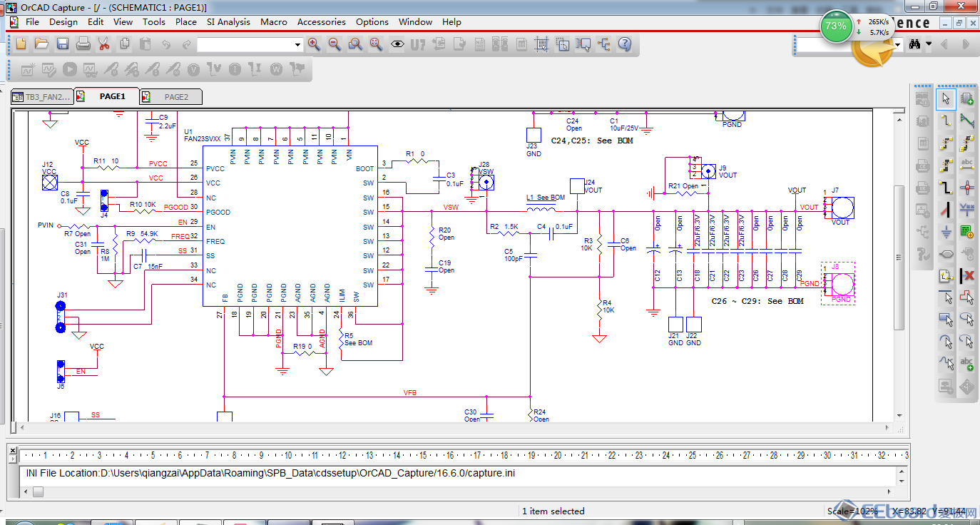Zoom out with the minus magnifier icon
980x525 pixels.
click(334, 44)
